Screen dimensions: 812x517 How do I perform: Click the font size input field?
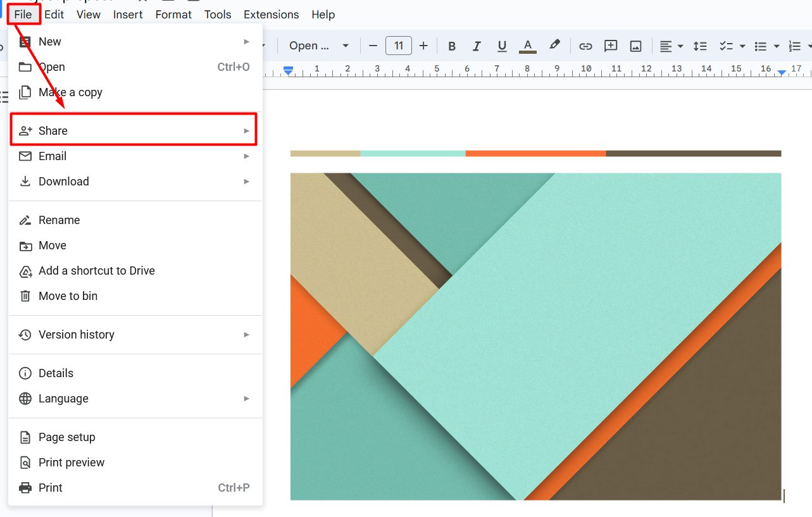pos(399,46)
